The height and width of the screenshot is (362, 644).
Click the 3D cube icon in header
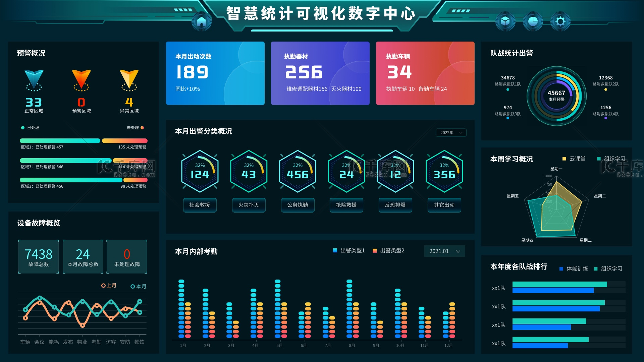pyautogui.click(x=505, y=21)
